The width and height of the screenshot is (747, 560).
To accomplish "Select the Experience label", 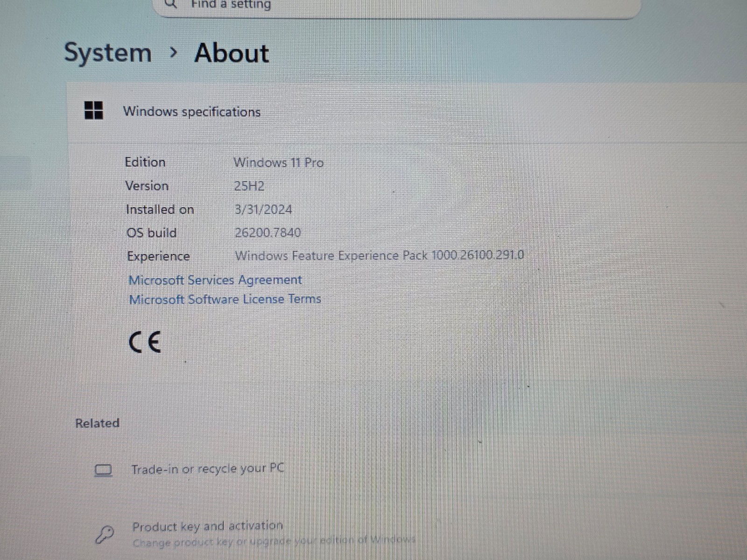I will coord(159,256).
